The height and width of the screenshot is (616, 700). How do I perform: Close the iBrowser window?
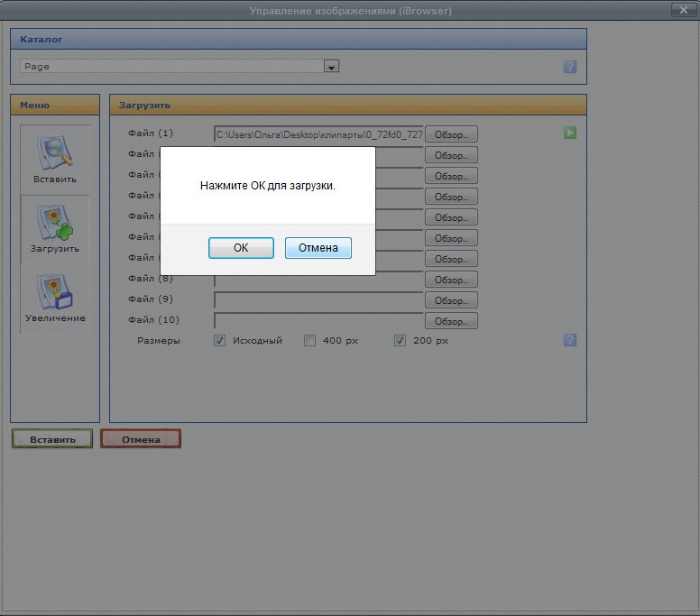click(x=684, y=10)
